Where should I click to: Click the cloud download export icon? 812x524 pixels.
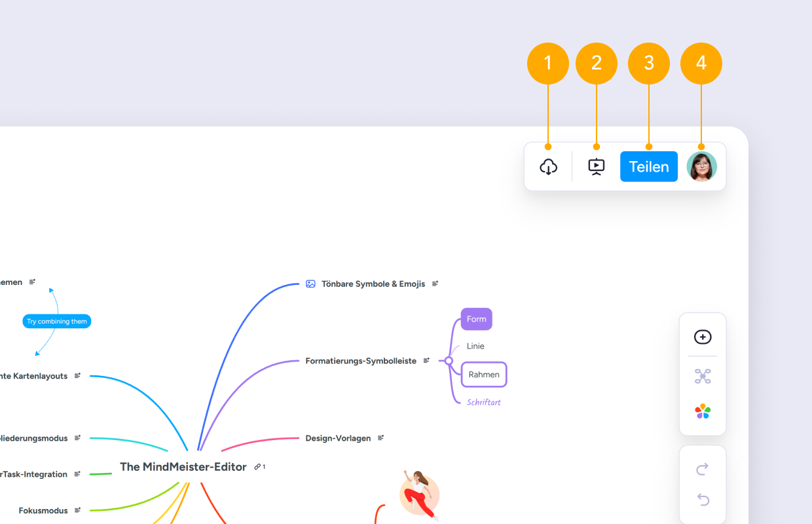(x=548, y=167)
